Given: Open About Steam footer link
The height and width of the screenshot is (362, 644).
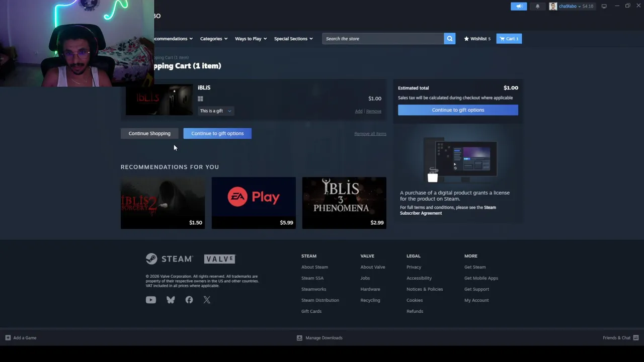Looking at the screenshot, I should (x=314, y=267).
